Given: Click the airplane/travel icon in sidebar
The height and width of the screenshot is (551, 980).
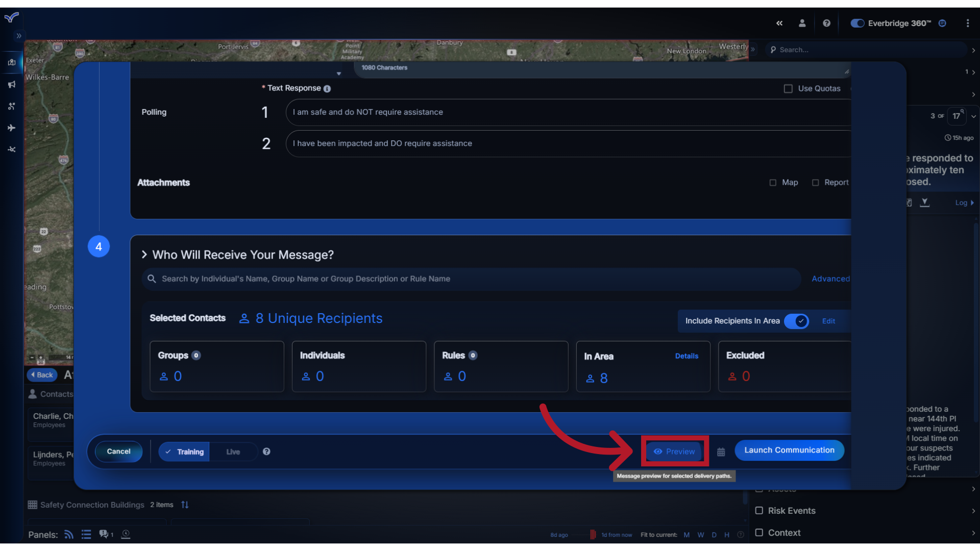Looking at the screenshot, I should click(x=11, y=128).
